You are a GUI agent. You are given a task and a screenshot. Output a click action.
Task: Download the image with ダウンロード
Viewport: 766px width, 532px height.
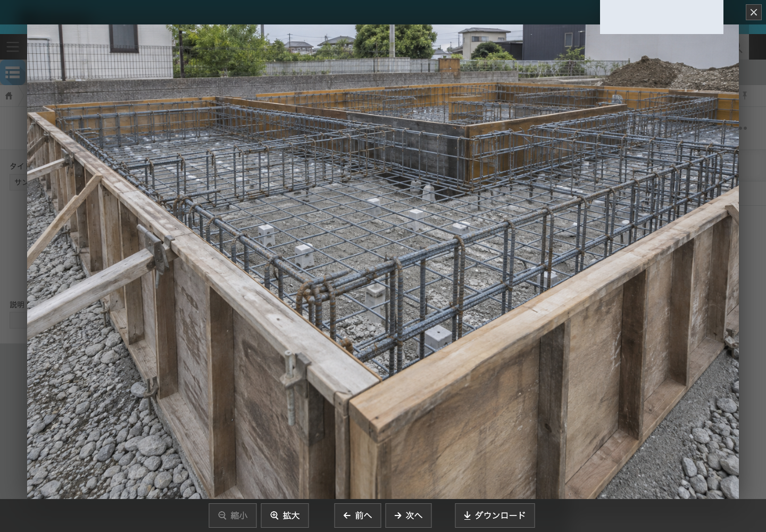pos(495,516)
